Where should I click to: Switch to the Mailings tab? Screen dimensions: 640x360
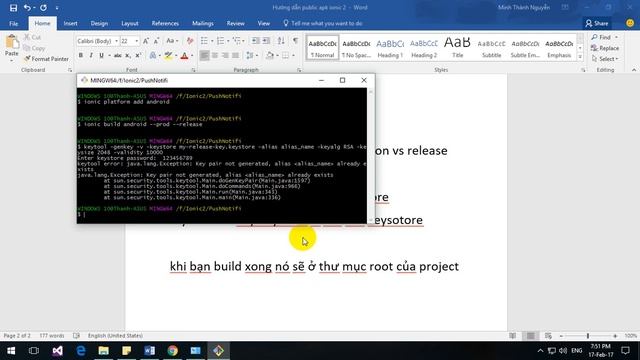pos(202,24)
